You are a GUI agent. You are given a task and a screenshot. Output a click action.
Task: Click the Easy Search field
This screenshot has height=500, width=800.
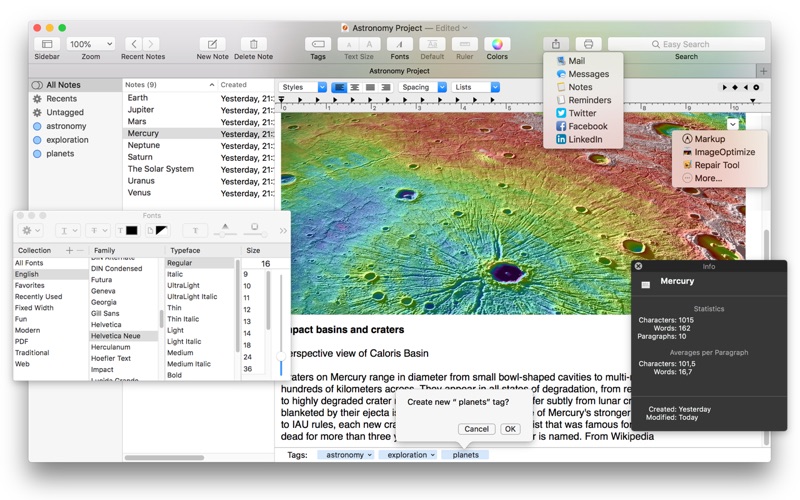pyautogui.click(x=685, y=44)
